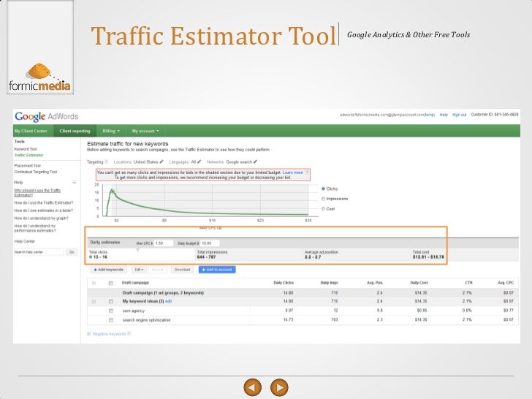This screenshot has height=399, width=532.
Task: Edit Languages with the pencil icon
Action: [199, 161]
